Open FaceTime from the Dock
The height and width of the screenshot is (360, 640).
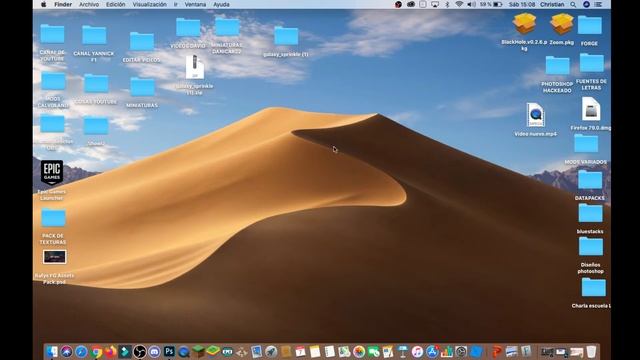pyautogui.click(x=374, y=351)
